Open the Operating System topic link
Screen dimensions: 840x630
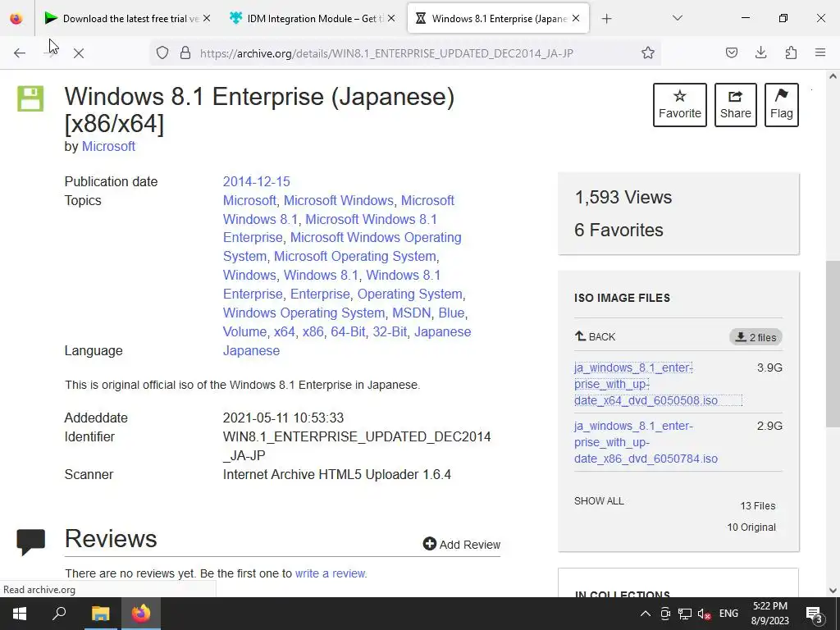409,294
